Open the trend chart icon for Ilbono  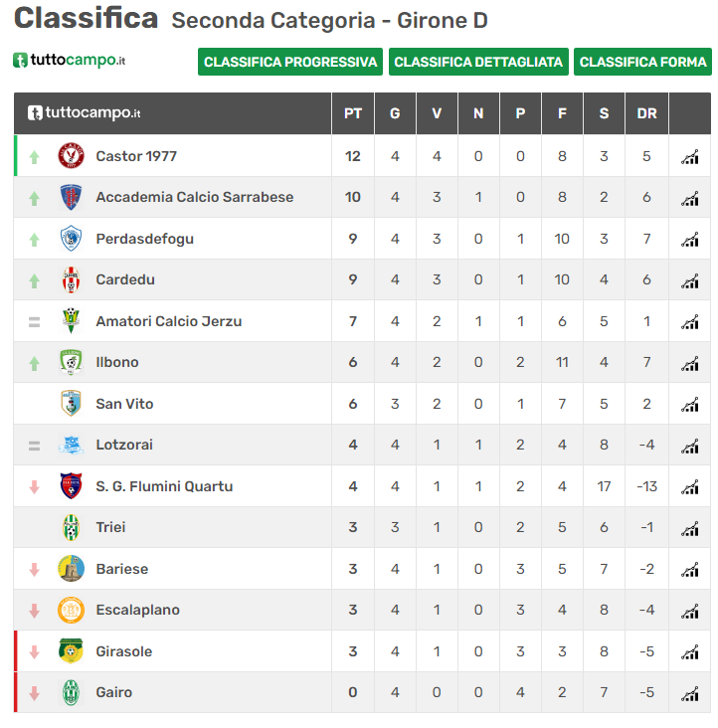tap(690, 363)
